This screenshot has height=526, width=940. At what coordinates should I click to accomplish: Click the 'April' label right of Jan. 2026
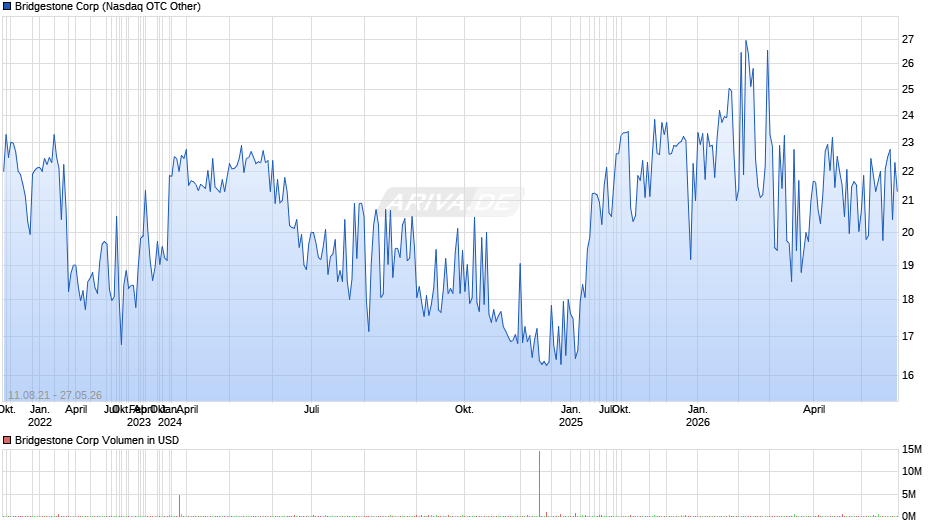tap(814, 410)
